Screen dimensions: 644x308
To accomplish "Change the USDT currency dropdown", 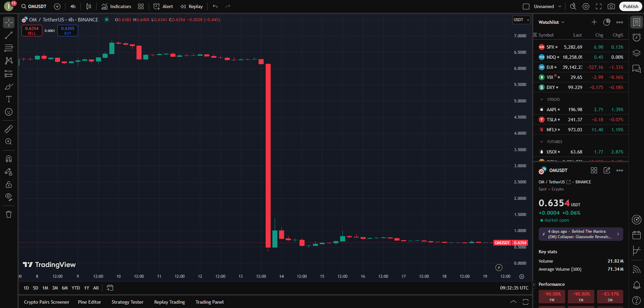I will 521,20.
